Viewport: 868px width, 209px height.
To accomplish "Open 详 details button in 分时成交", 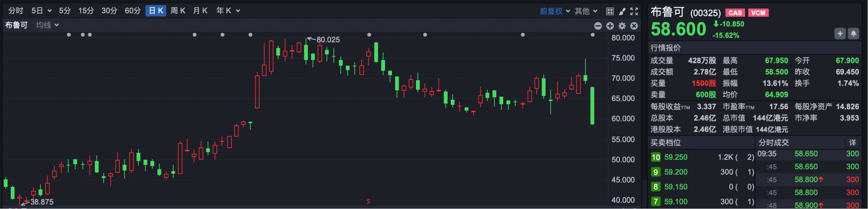I will coord(852,143).
